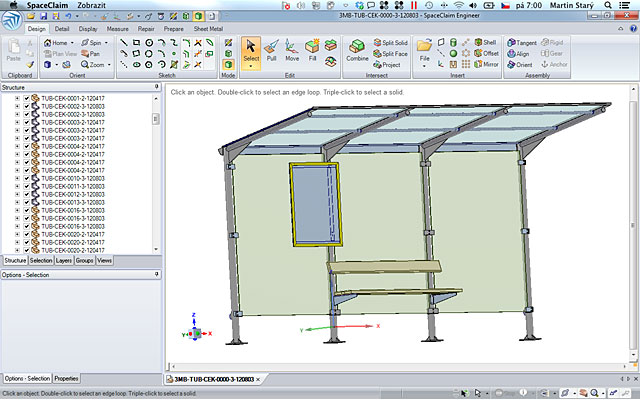This screenshot has height=400, width=640.
Task: Select the 3MB-TUB-CEK-0000-3-120803 document tab
Action: click(212, 379)
